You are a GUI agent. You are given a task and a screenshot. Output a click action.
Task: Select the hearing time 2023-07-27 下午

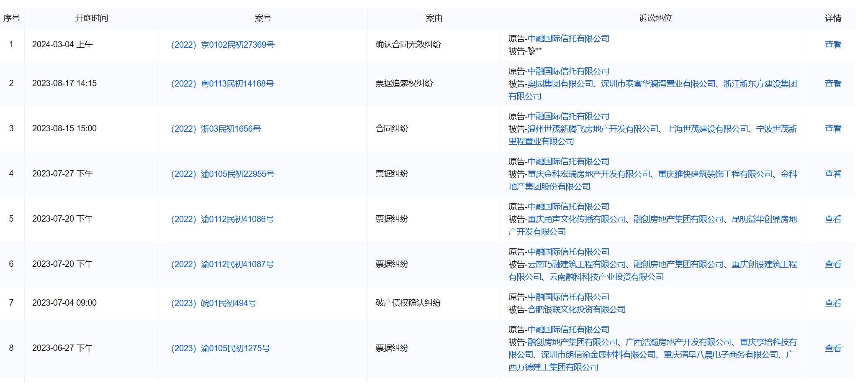pos(62,174)
